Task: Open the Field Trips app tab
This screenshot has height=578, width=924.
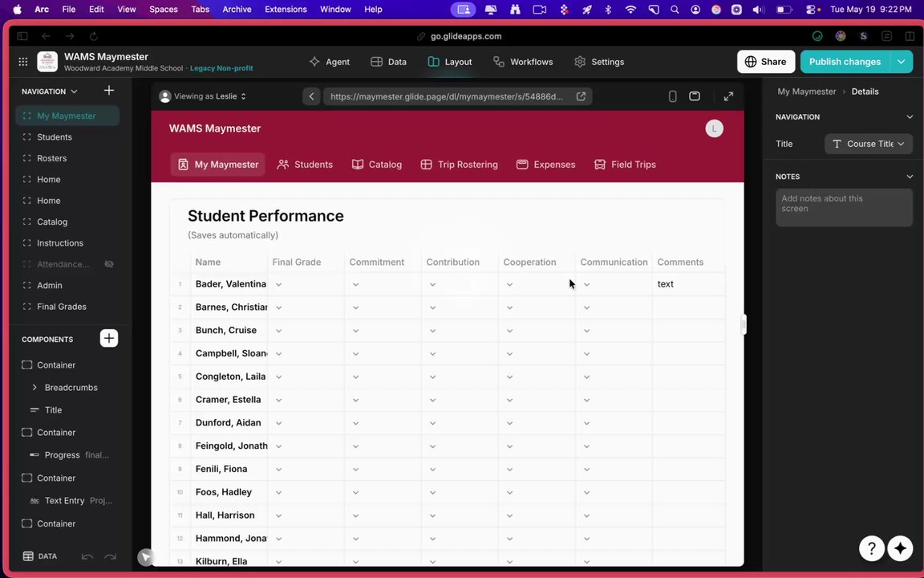Action: (625, 165)
